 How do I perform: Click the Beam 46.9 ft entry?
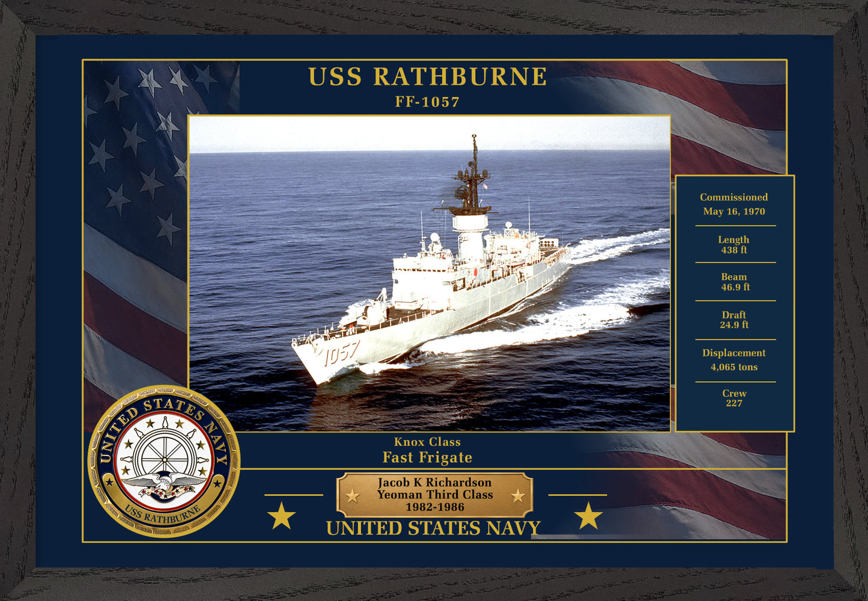point(734,282)
